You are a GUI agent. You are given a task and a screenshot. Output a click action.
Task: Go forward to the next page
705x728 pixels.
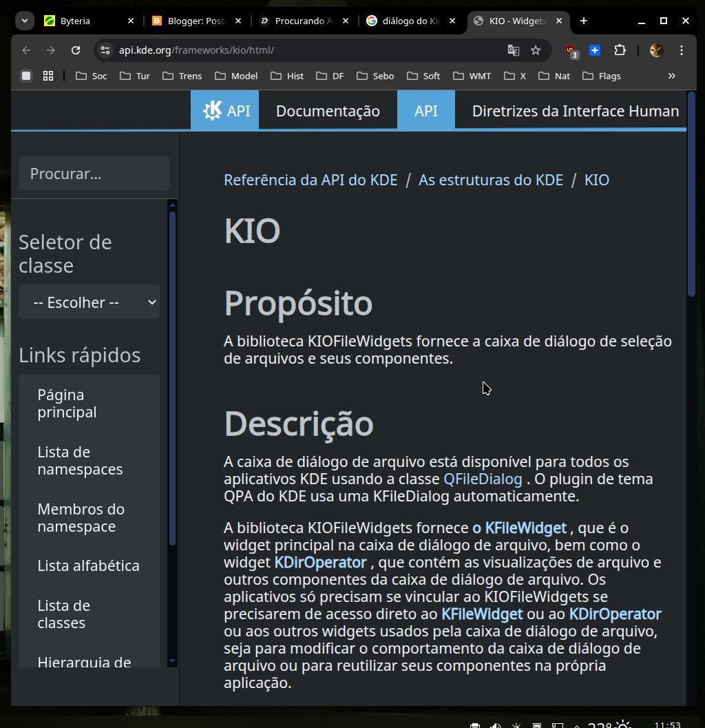coord(50,50)
